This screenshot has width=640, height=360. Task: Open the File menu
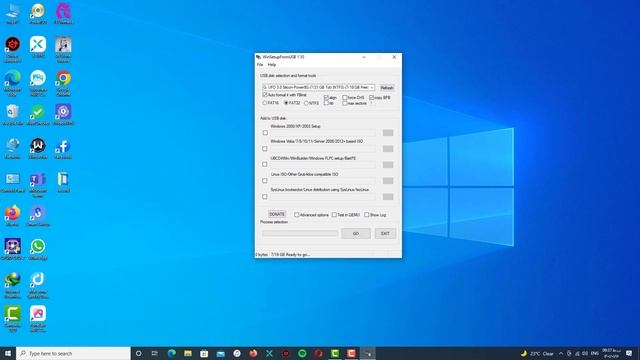point(260,65)
